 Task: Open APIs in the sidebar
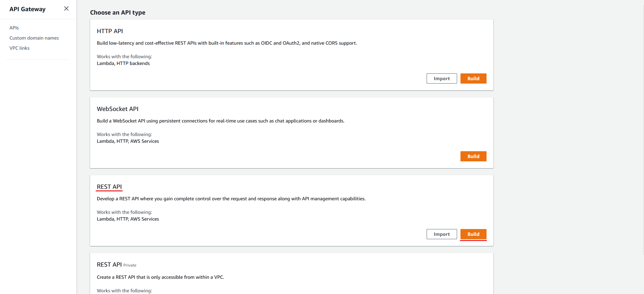[14, 28]
